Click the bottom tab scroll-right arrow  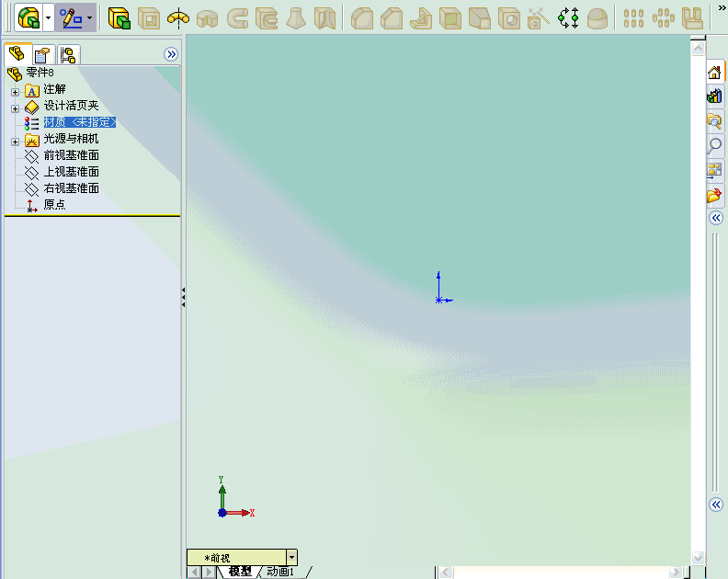209,572
